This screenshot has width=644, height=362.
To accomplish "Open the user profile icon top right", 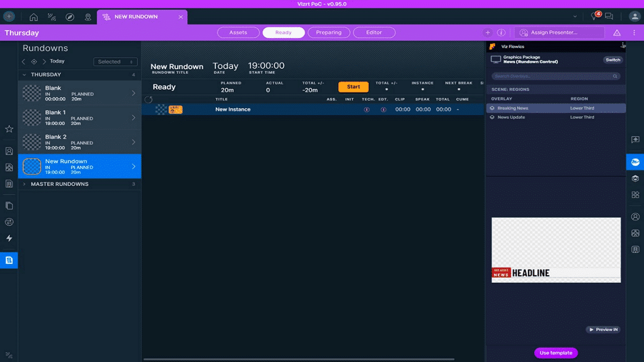I will 634,16.
